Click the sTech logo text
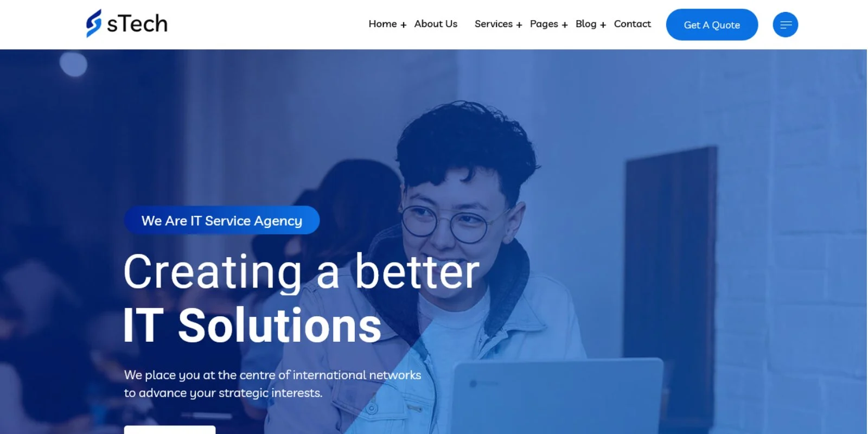The image size is (868, 434). point(137,24)
